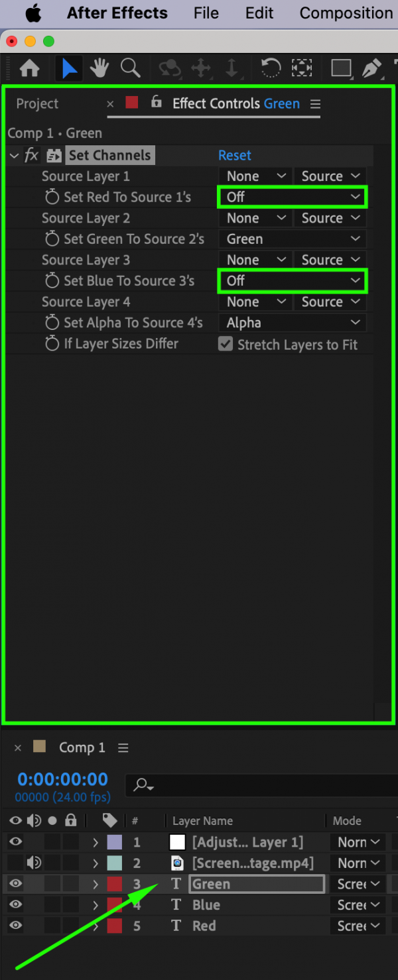Open the Set Alpha To Source 4's dropdown
Image resolution: width=398 pixels, height=980 pixels.
click(292, 323)
